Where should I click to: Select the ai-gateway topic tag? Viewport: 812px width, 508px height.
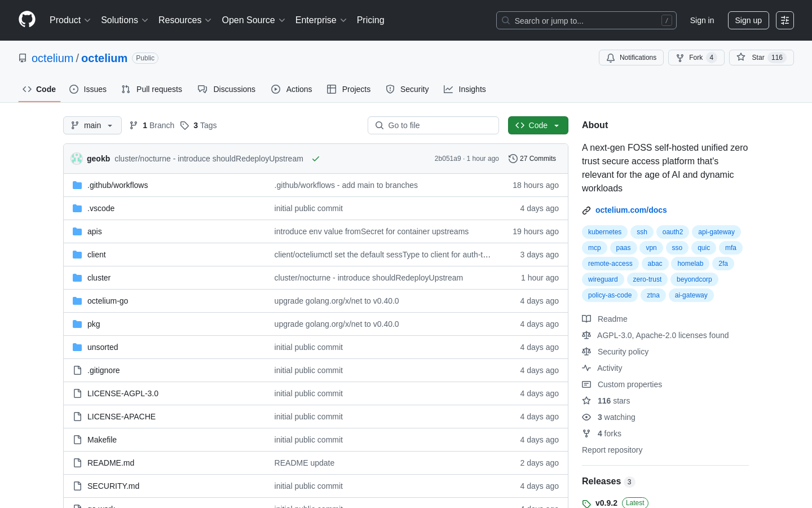(691, 295)
